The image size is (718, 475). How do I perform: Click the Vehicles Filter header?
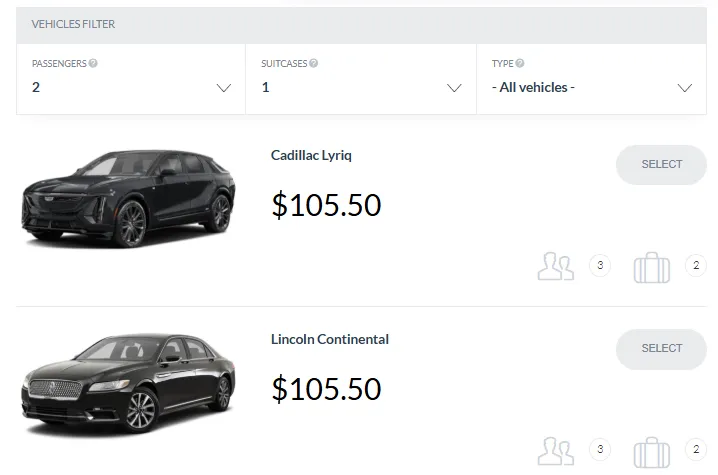point(73,24)
